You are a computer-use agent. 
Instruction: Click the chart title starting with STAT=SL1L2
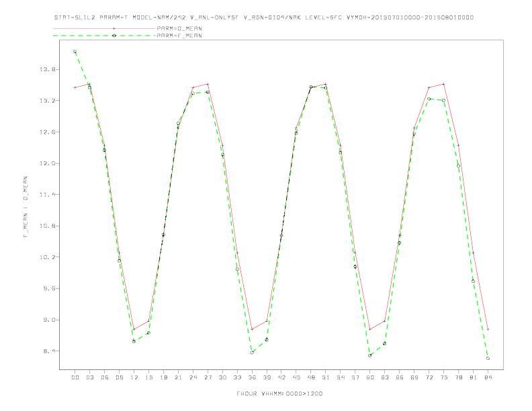[x=264, y=17]
